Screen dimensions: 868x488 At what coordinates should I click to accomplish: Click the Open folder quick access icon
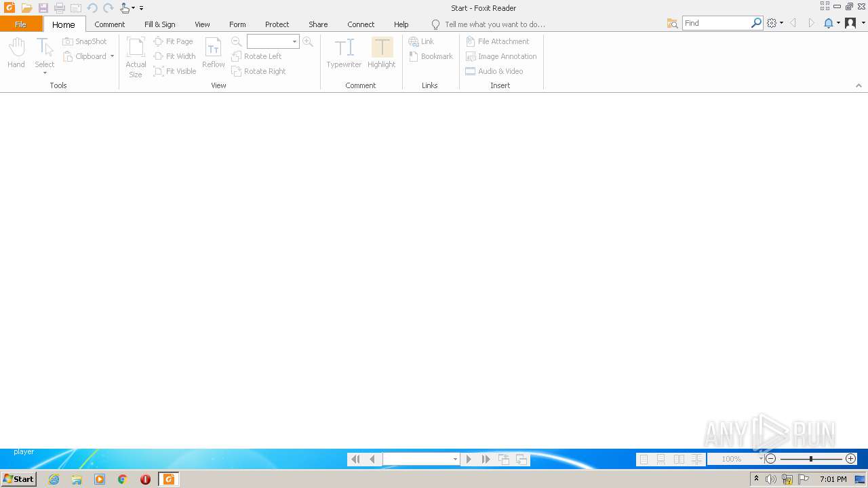tap(26, 8)
